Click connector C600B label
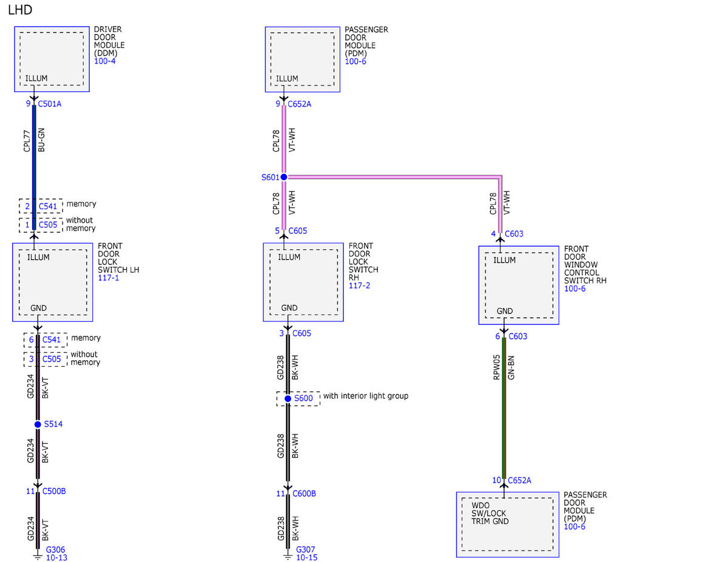The width and height of the screenshot is (728, 562). click(x=304, y=493)
